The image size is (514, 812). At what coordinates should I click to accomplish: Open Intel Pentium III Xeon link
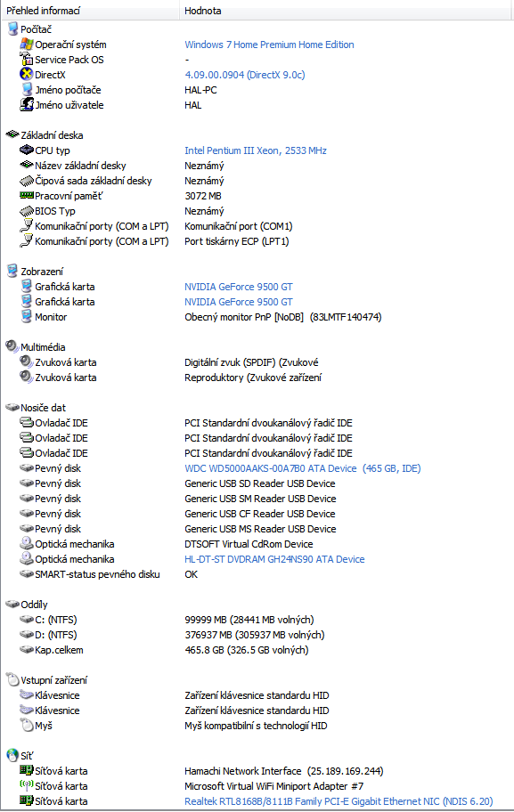coord(256,150)
